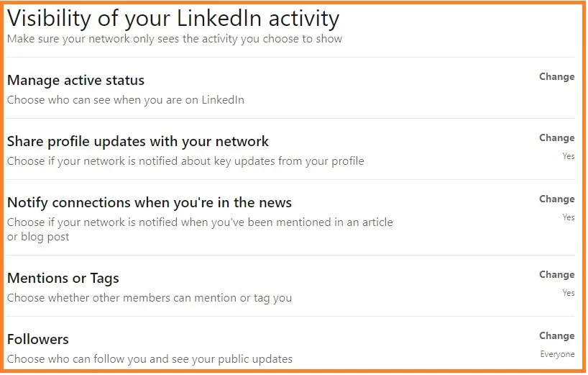Click description about members mentioning or tagging you
Viewport: 588px width, 375px height.
150,298
